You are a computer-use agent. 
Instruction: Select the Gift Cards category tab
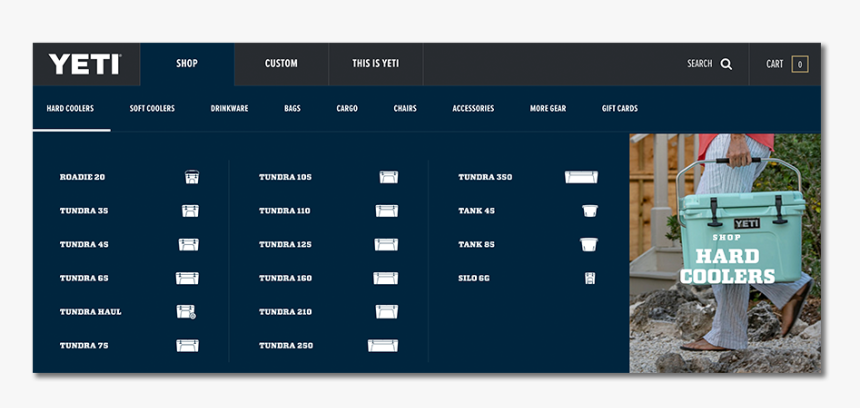(x=620, y=109)
